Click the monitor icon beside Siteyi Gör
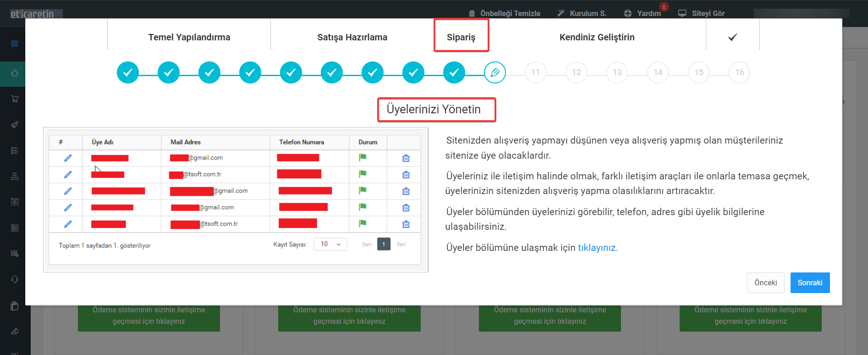The width and height of the screenshot is (868, 355). click(682, 13)
